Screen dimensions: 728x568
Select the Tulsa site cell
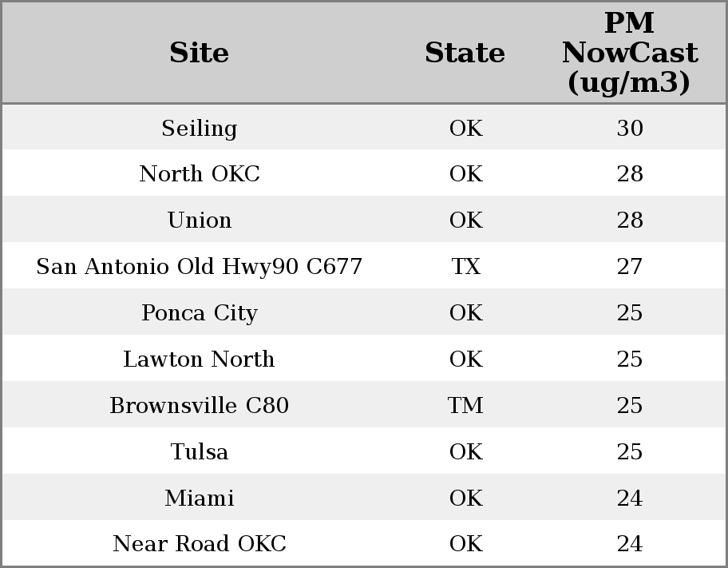click(200, 452)
